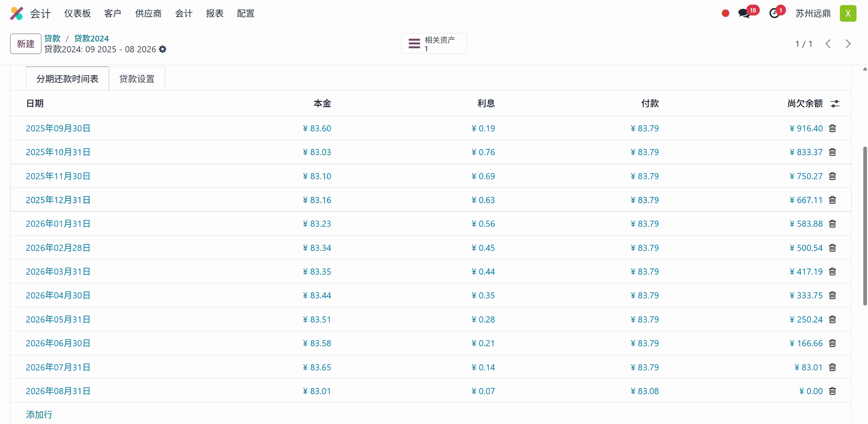The image size is (868, 424).
Task: Open the chat messages icon with 18 badge
Action: coord(744,14)
